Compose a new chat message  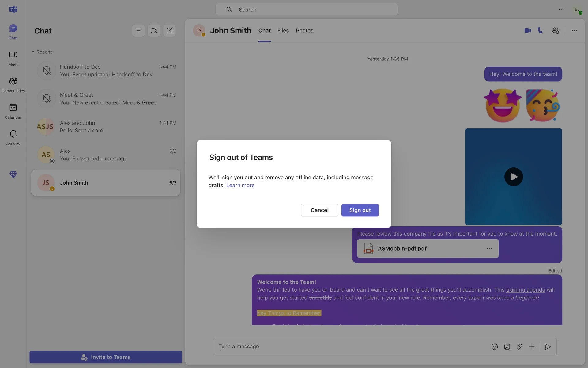(170, 31)
